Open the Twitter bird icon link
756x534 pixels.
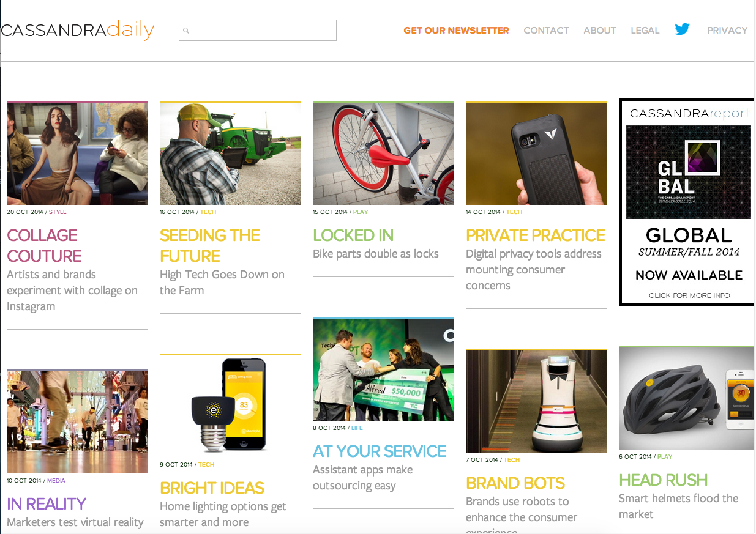coord(682,29)
